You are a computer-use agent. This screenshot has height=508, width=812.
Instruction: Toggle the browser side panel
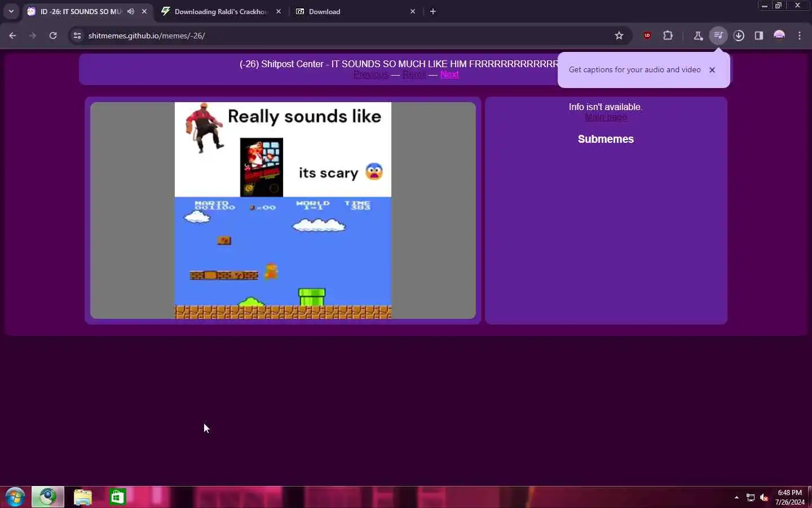759,36
